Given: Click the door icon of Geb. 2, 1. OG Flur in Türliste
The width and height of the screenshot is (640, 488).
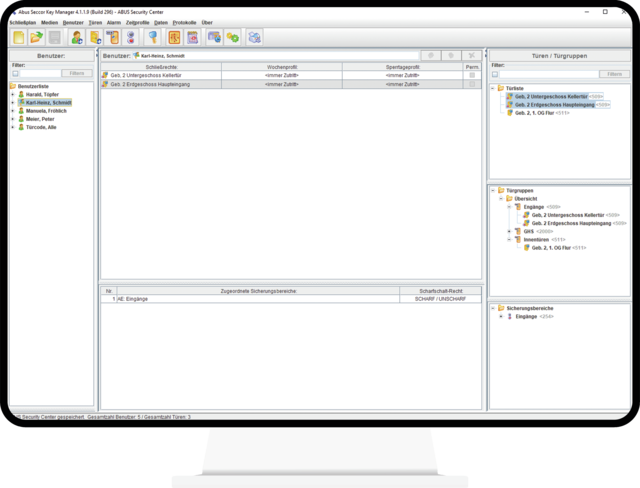Looking at the screenshot, I should [x=509, y=113].
